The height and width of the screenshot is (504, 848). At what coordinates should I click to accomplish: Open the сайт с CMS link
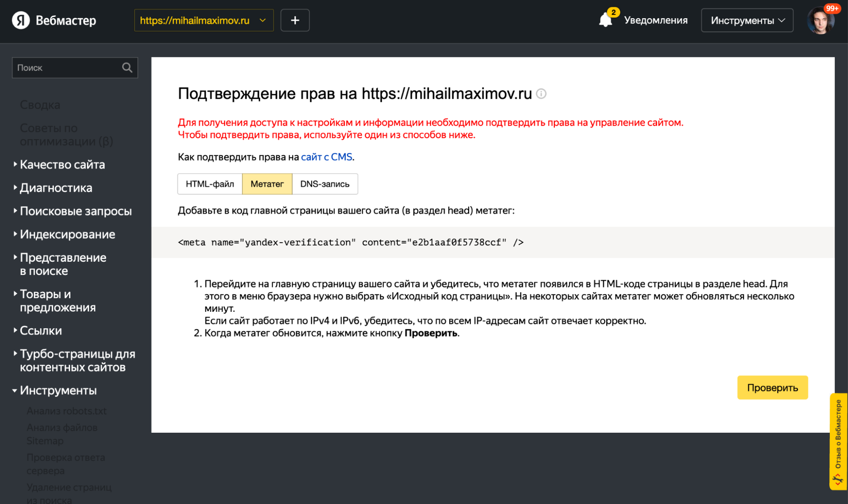tap(326, 157)
